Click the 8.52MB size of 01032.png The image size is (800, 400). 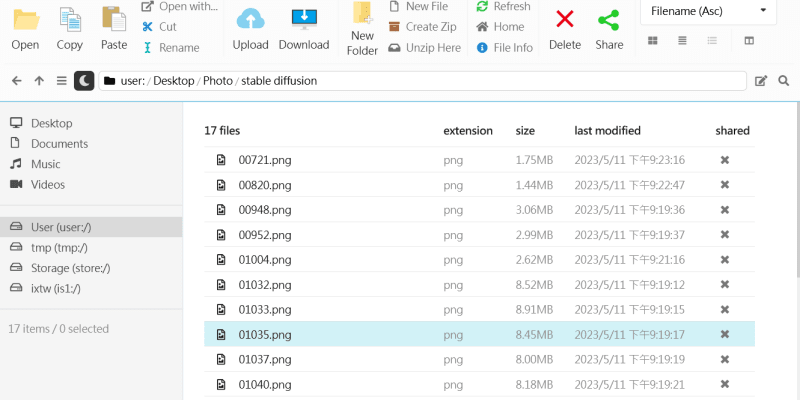pos(534,284)
